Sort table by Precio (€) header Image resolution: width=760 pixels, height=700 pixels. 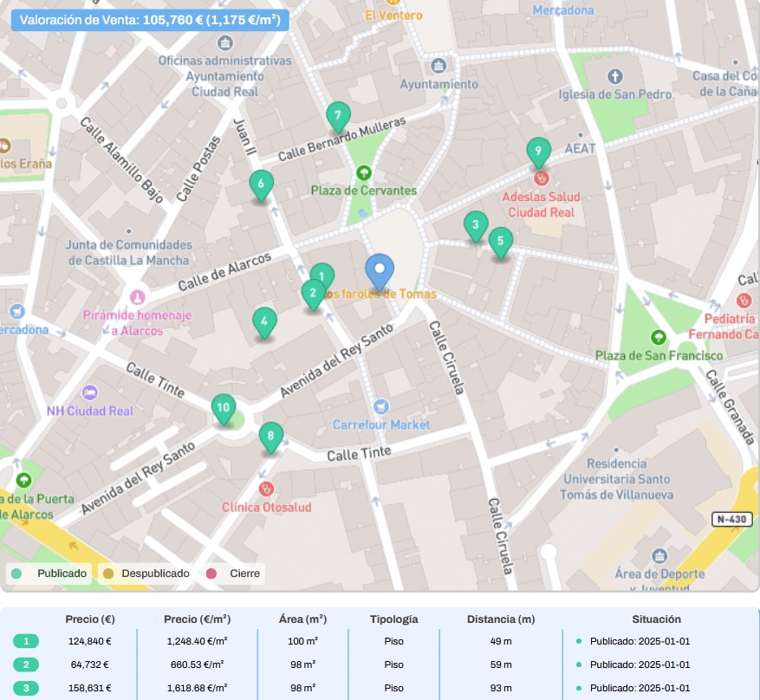pyautogui.click(x=90, y=619)
